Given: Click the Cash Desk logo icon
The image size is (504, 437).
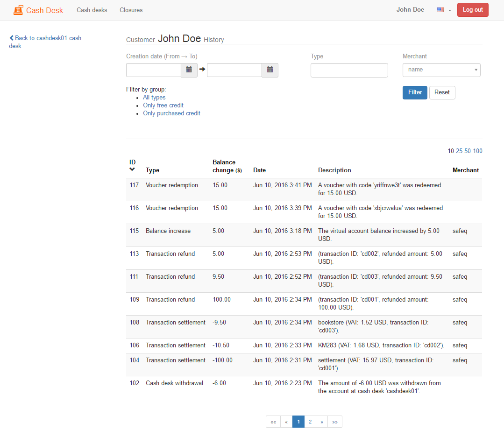Looking at the screenshot, I should (x=18, y=10).
